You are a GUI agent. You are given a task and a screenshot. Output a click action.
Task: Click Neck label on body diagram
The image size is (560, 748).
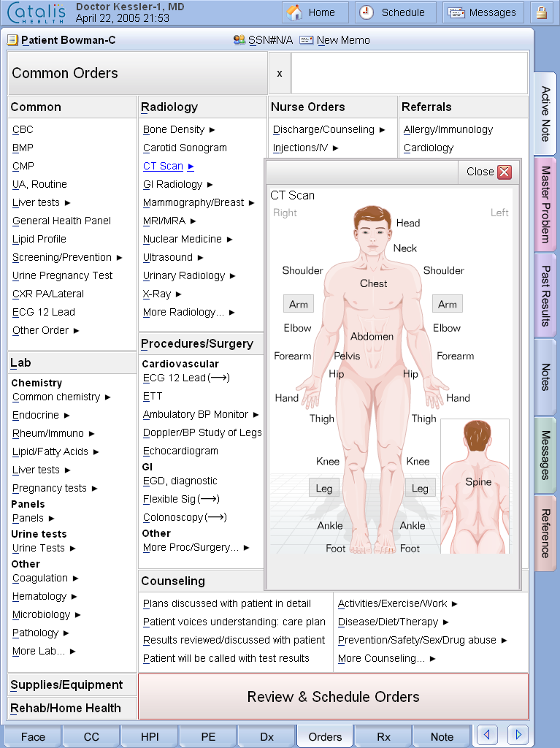405,248
